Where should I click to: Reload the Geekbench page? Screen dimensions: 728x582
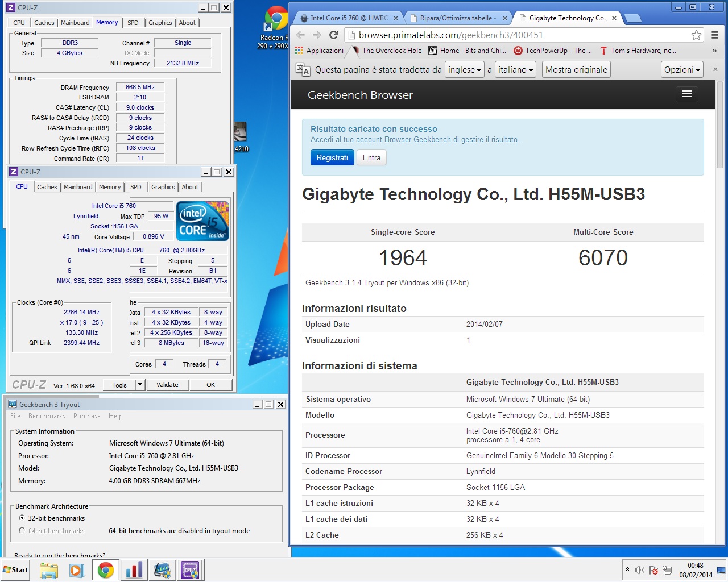click(334, 35)
